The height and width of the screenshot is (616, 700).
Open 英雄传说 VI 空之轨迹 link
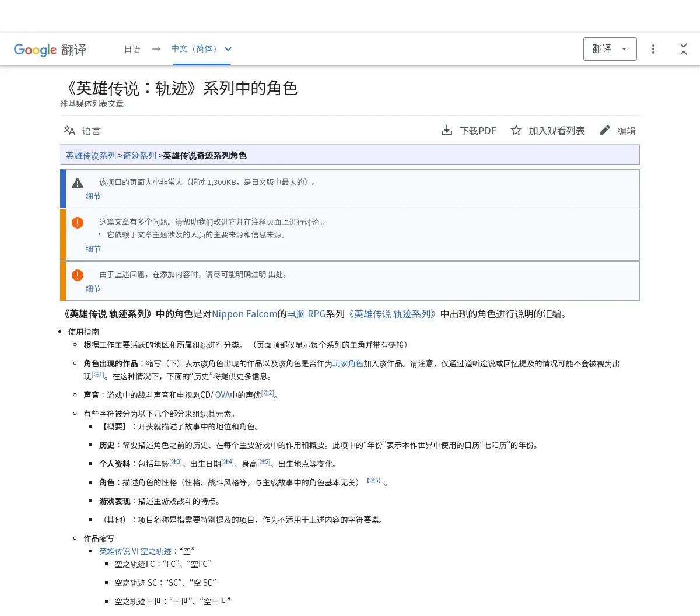click(x=135, y=551)
